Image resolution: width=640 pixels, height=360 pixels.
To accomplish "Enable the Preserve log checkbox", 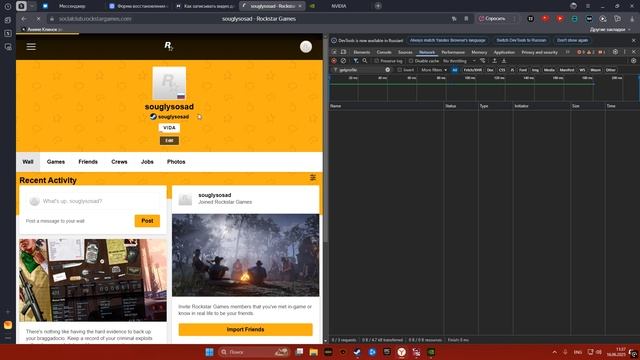I will 376,61.
